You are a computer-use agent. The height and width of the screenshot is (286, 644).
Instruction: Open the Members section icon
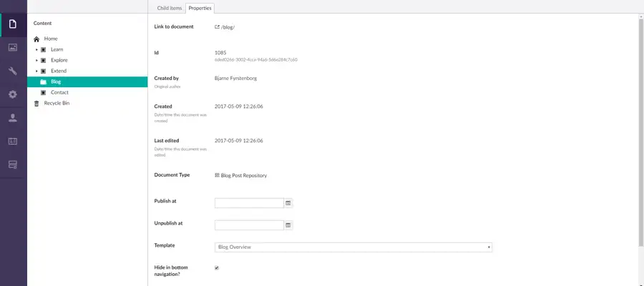pyautogui.click(x=13, y=141)
